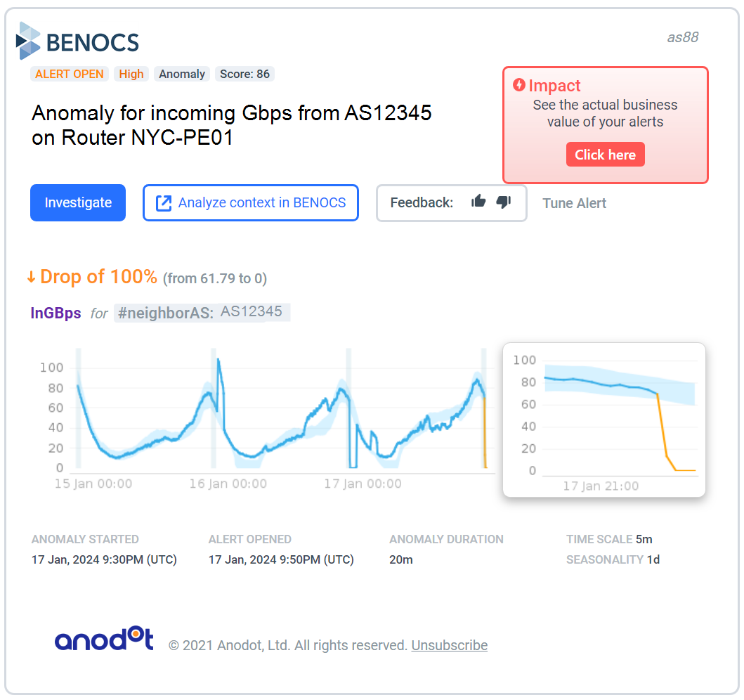
Task: Expand the zoomed anomaly chart inset
Action: (x=604, y=420)
